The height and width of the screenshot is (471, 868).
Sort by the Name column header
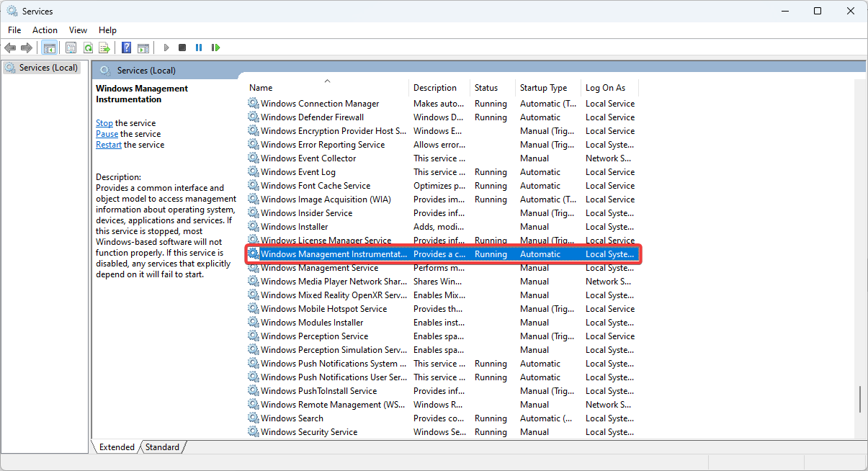[327, 88]
